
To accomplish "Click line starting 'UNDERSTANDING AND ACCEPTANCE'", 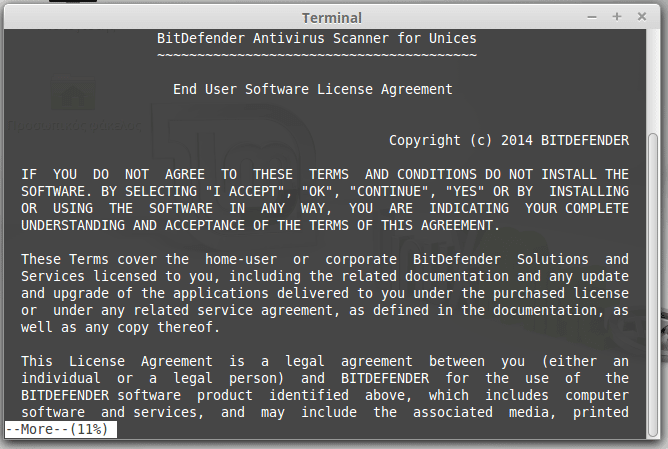I will pyautogui.click(x=260, y=225).
